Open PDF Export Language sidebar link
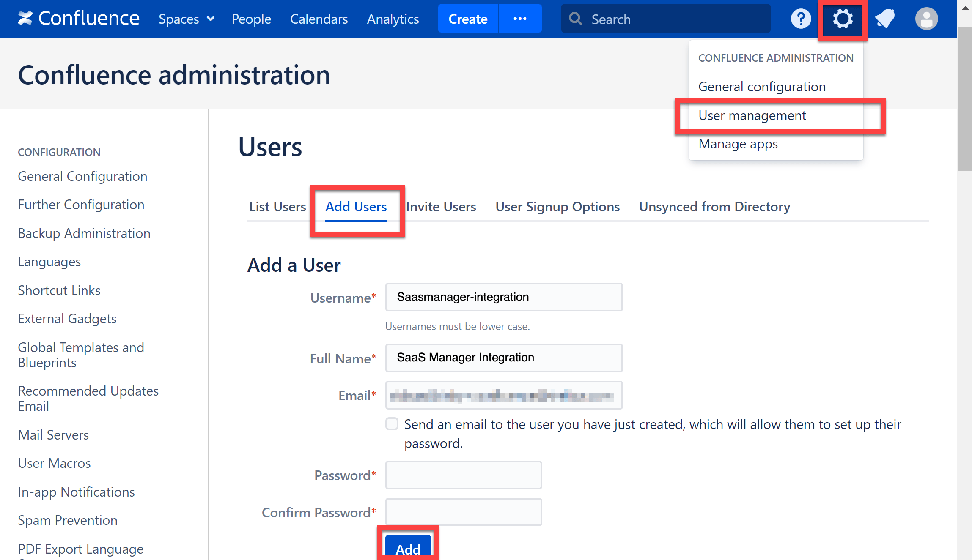This screenshot has height=560, width=972. coord(81,549)
